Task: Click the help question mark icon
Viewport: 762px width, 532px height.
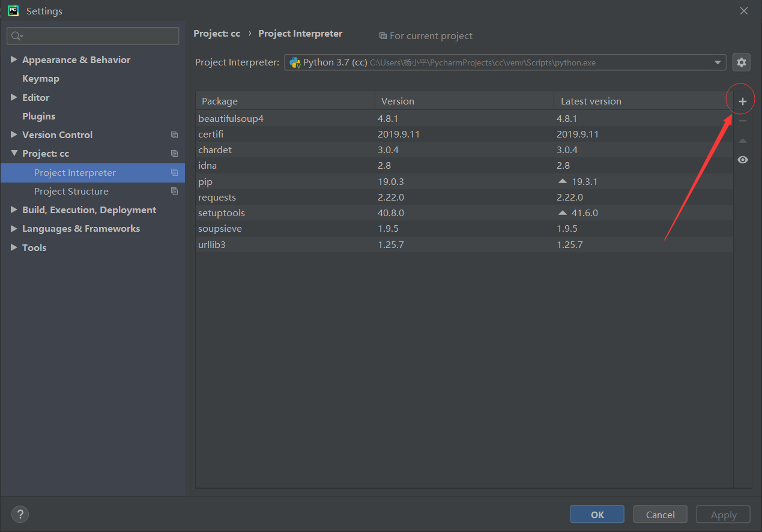Action: [20, 514]
